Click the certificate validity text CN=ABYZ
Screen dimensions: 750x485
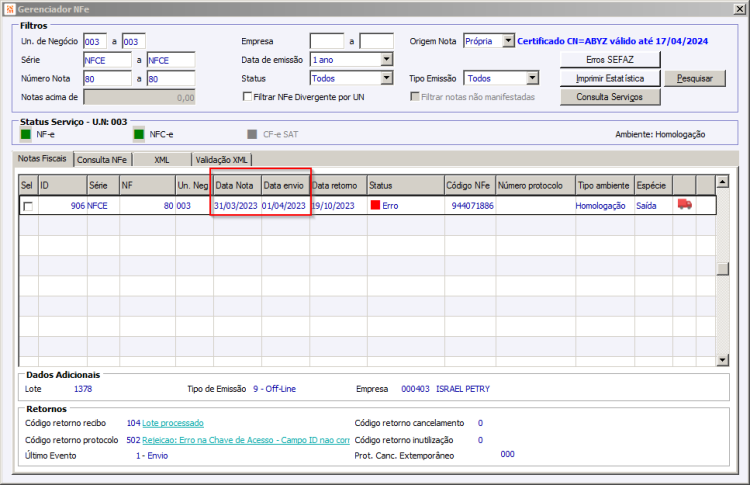(612, 41)
